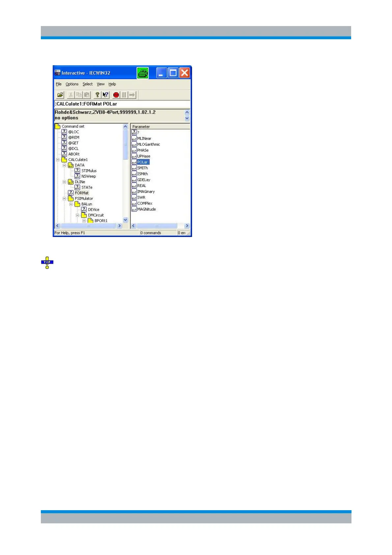Click the Pause toolbar icon
The image size is (392, 555).
click(124, 95)
